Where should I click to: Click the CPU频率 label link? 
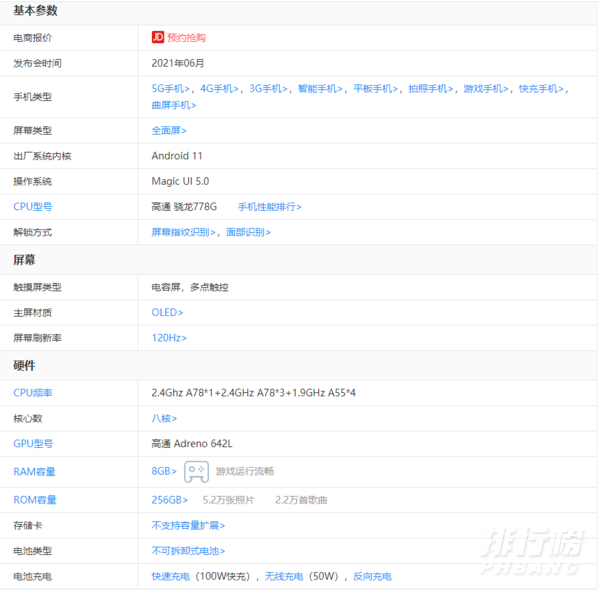pos(33,393)
